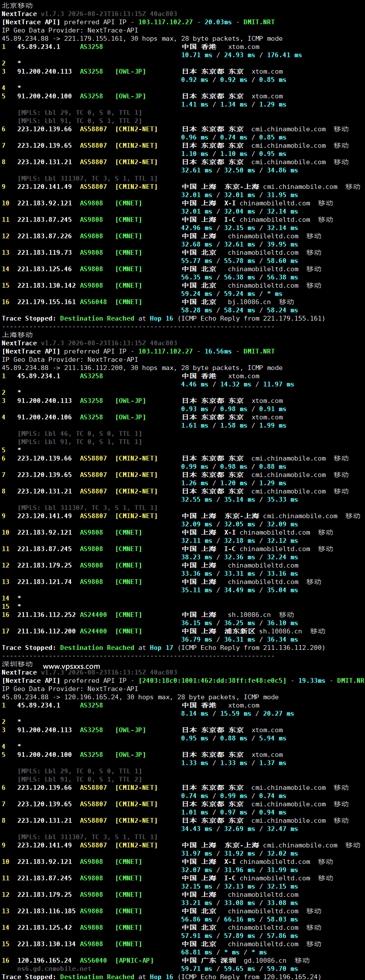Select the 浦东新区 location text
The height and width of the screenshot is (980, 365).
click(x=240, y=631)
